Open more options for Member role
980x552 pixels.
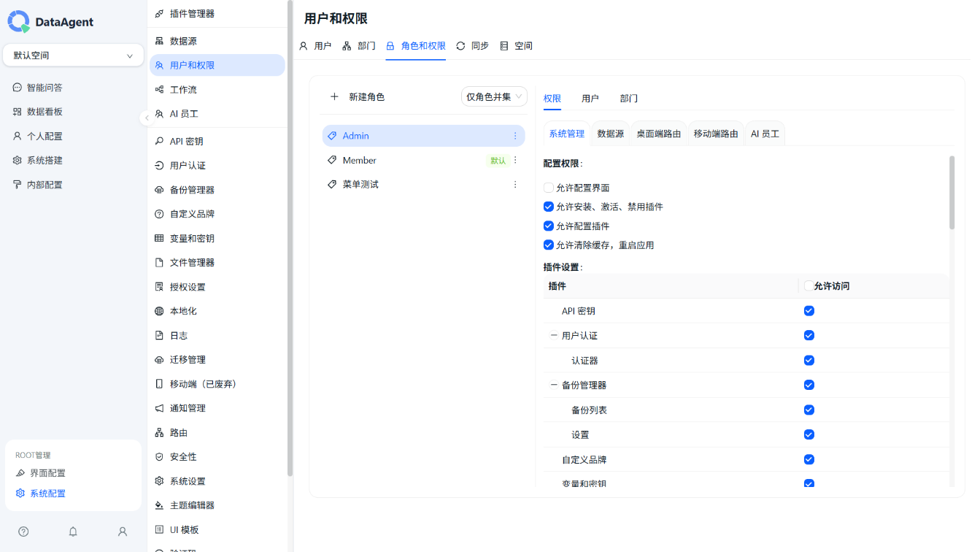(x=515, y=160)
